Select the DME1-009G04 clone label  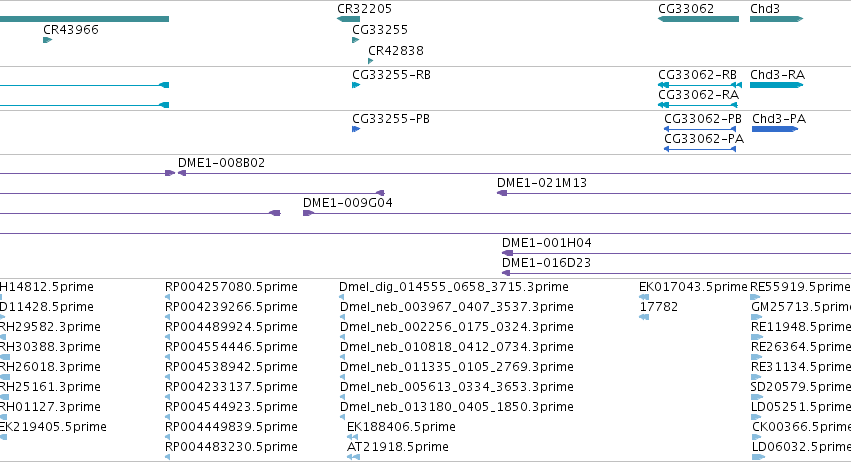pyautogui.click(x=347, y=203)
